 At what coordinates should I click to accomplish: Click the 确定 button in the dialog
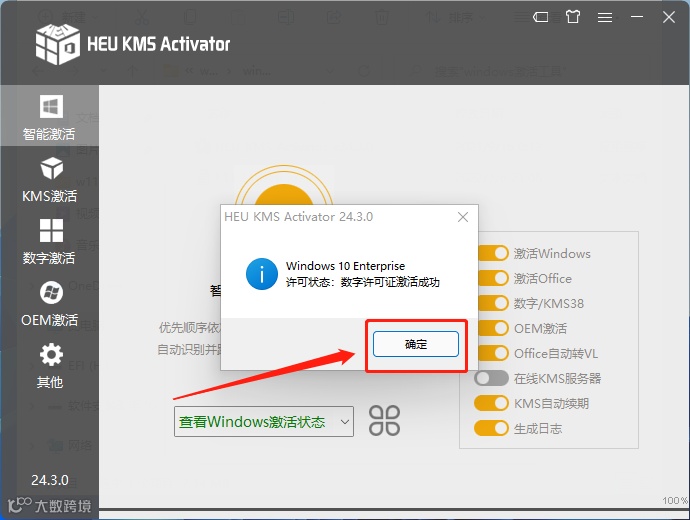tap(416, 344)
